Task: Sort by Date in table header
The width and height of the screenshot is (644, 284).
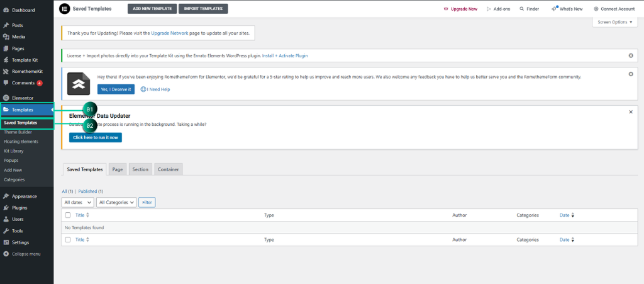Action: point(567,215)
